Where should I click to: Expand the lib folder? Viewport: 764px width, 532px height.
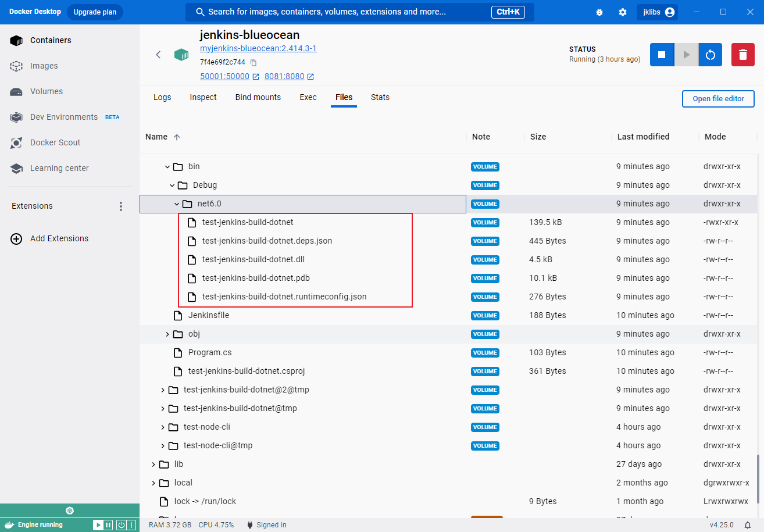tap(153, 465)
